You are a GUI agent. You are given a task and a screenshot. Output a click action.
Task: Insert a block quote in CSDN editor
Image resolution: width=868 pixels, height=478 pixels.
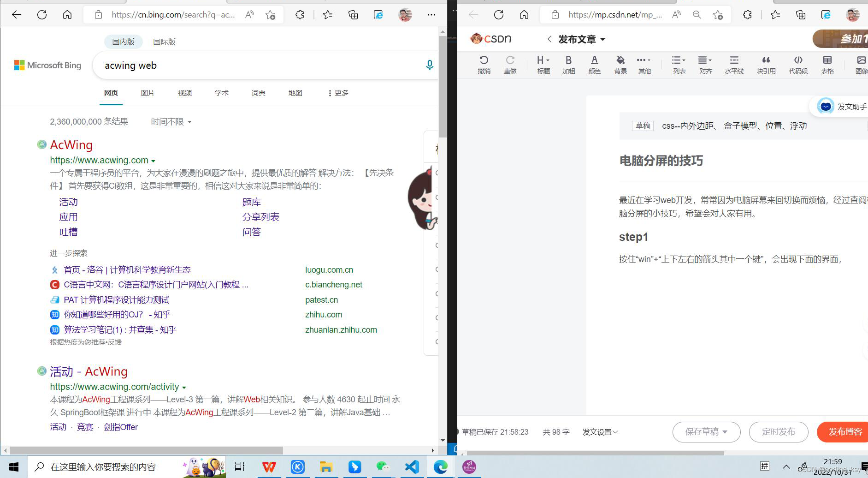click(766, 65)
